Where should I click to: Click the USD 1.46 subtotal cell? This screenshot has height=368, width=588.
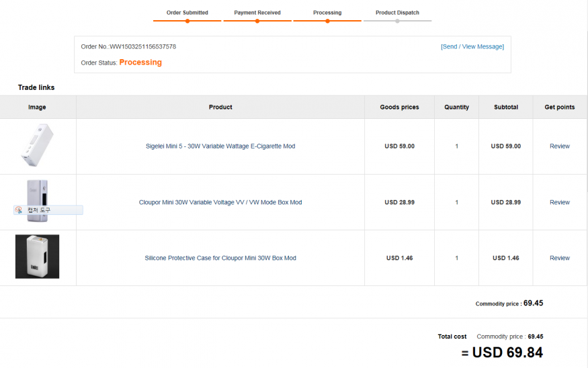click(x=506, y=258)
